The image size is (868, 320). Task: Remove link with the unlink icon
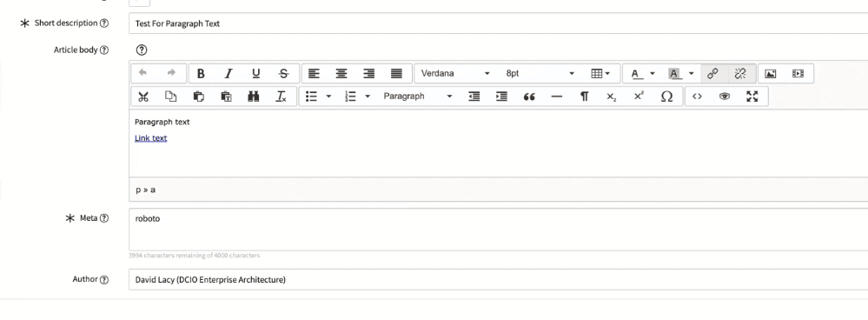[x=740, y=73]
